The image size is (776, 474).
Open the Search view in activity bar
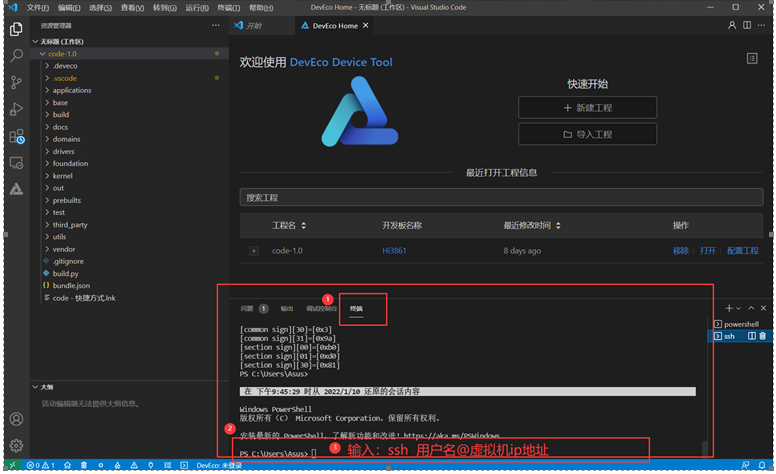16,55
